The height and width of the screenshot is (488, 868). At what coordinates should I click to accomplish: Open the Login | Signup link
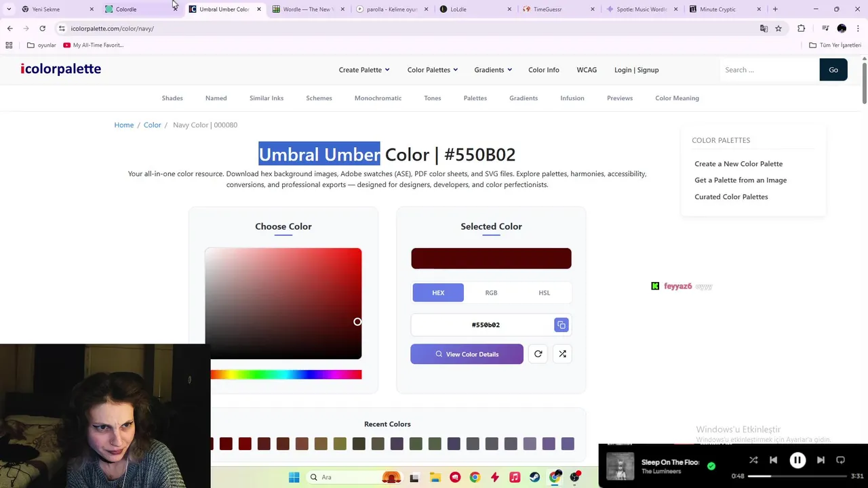[x=636, y=70]
